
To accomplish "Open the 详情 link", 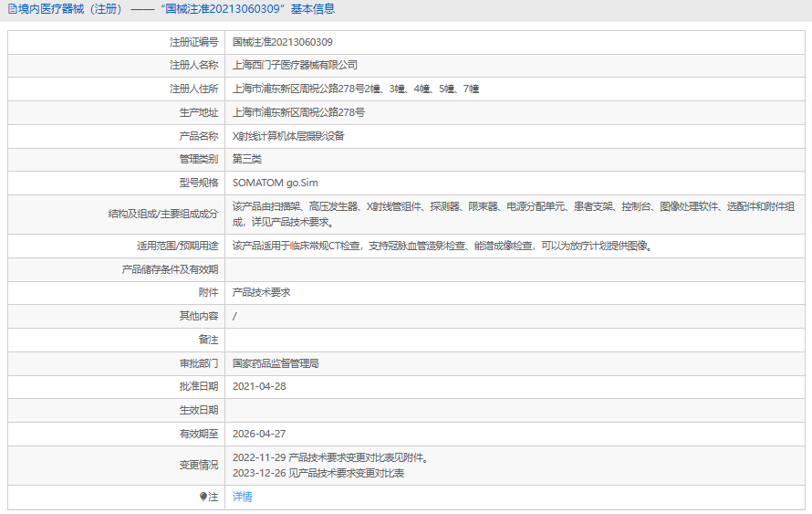I will [242, 497].
